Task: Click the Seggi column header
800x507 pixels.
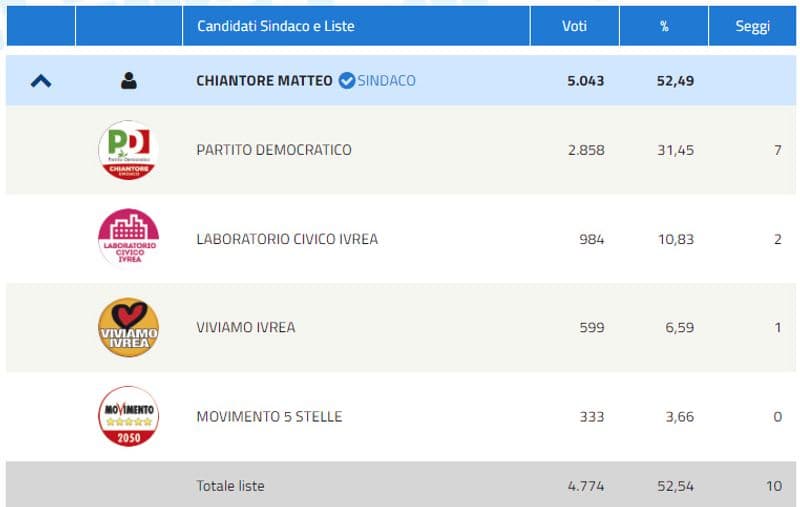Action: [x=752, y=26]
